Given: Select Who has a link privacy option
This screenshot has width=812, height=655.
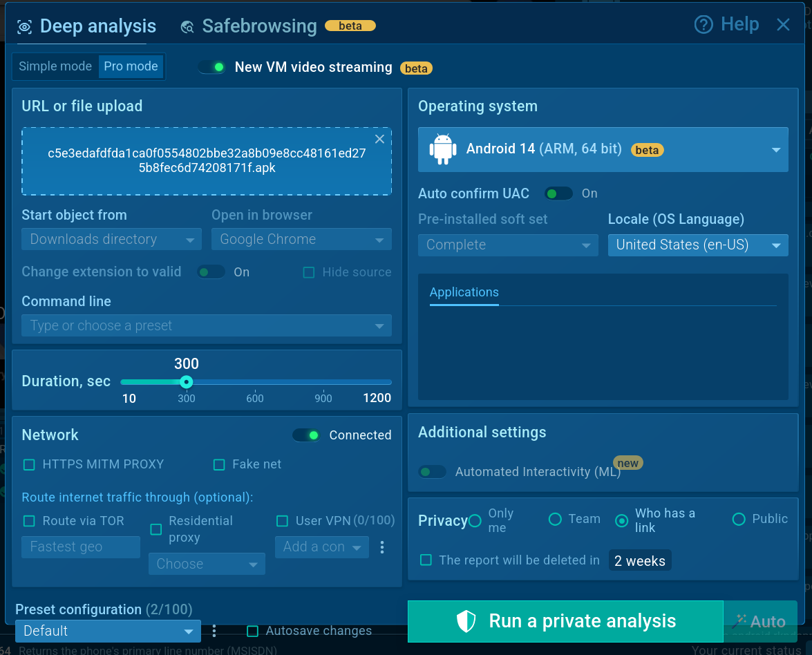Looking at the screenshot, I should (x=621, y=521).
